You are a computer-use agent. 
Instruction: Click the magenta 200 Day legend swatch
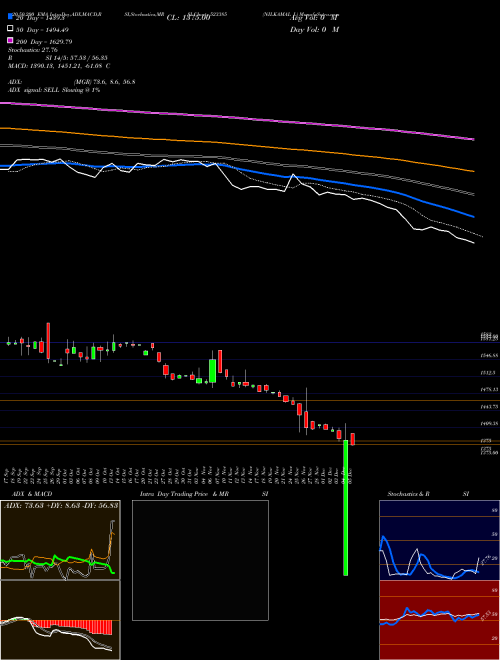pyautogui.click(x=11, y=40)
